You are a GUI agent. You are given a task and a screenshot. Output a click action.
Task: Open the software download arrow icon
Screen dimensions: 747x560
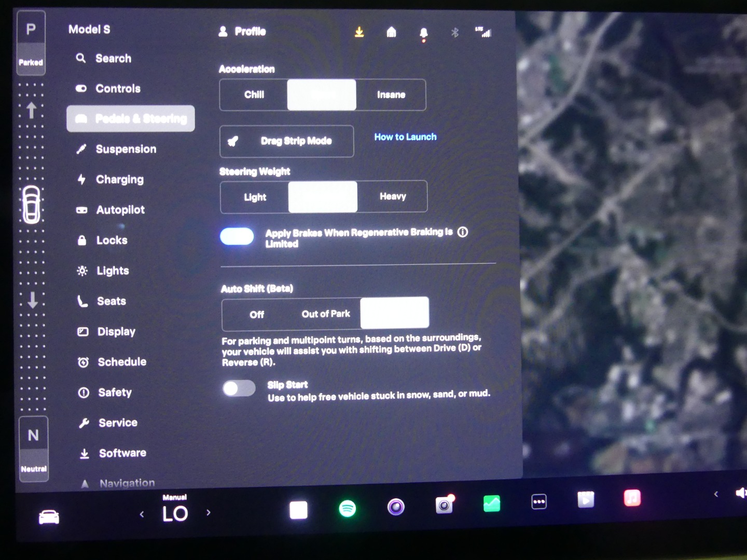point(359,33)
